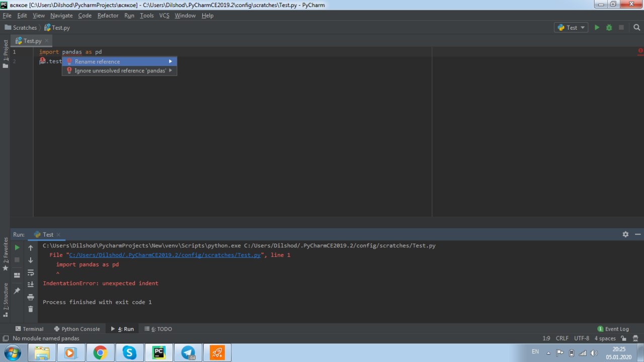The width and height of the screenshot is (644, 362).
Task: Click the error bulb icon on line 2
Action: 42,61
